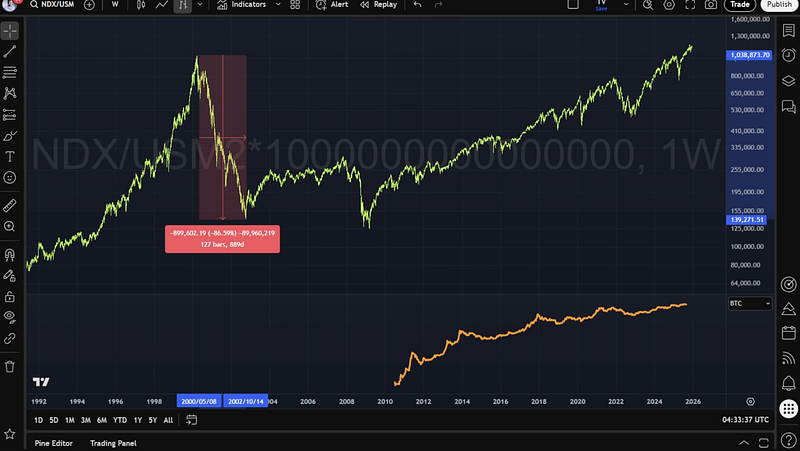Open the notifications bell
This screenshot has height=451, width=800.
788,383
